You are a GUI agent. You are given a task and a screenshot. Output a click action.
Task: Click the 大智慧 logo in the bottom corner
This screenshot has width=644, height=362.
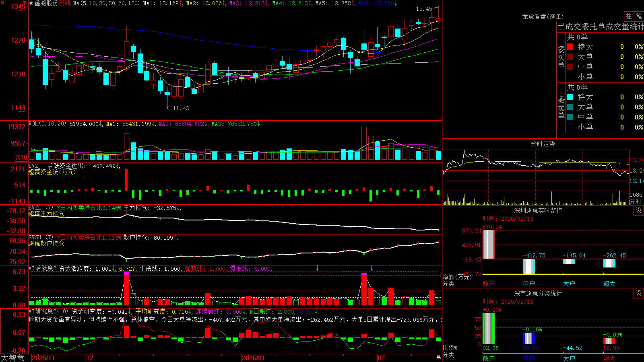[x=12, y=358]
